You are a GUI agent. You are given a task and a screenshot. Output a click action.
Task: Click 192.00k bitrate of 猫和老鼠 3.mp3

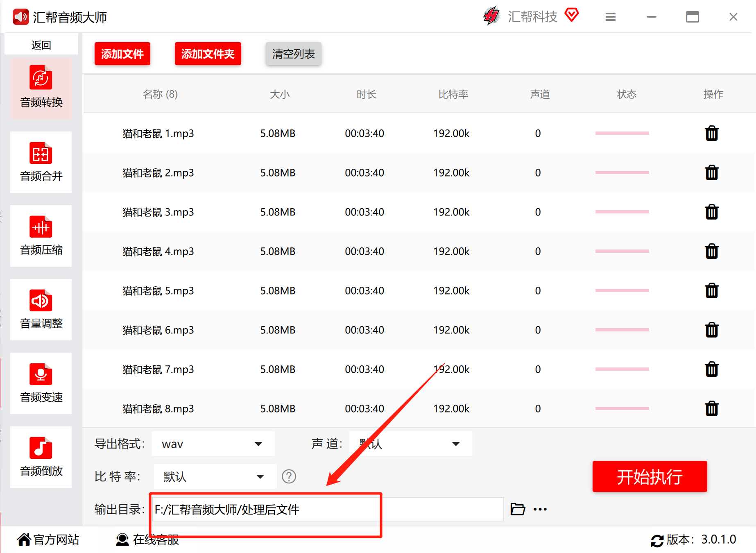tap(451, 212)
